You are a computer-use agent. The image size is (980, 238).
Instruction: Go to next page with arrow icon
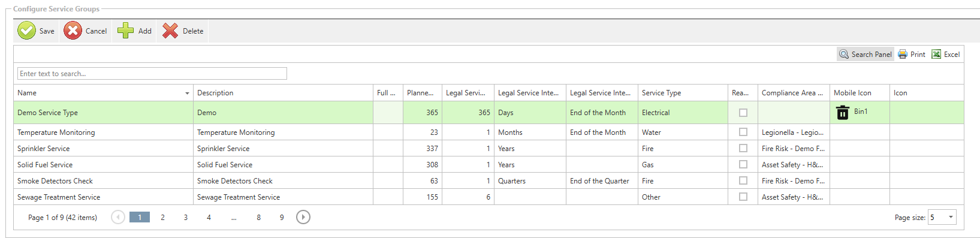coord(303,217)
